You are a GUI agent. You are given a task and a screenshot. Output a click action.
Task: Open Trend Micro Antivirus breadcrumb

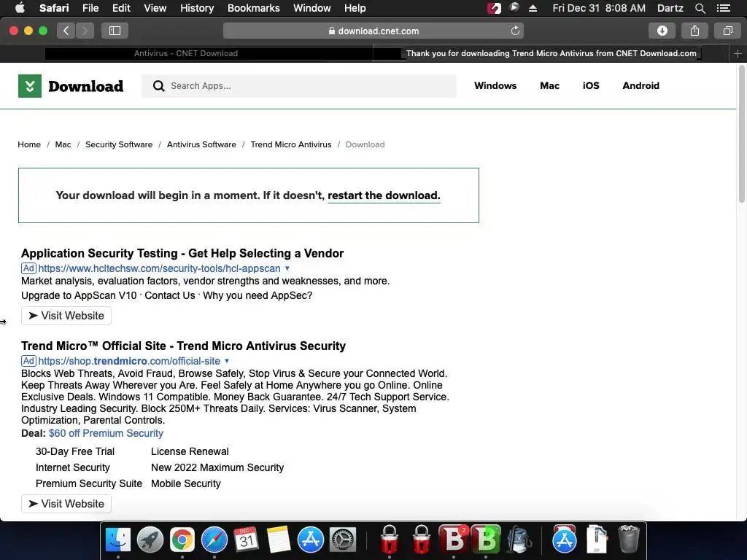coord(291,144)
